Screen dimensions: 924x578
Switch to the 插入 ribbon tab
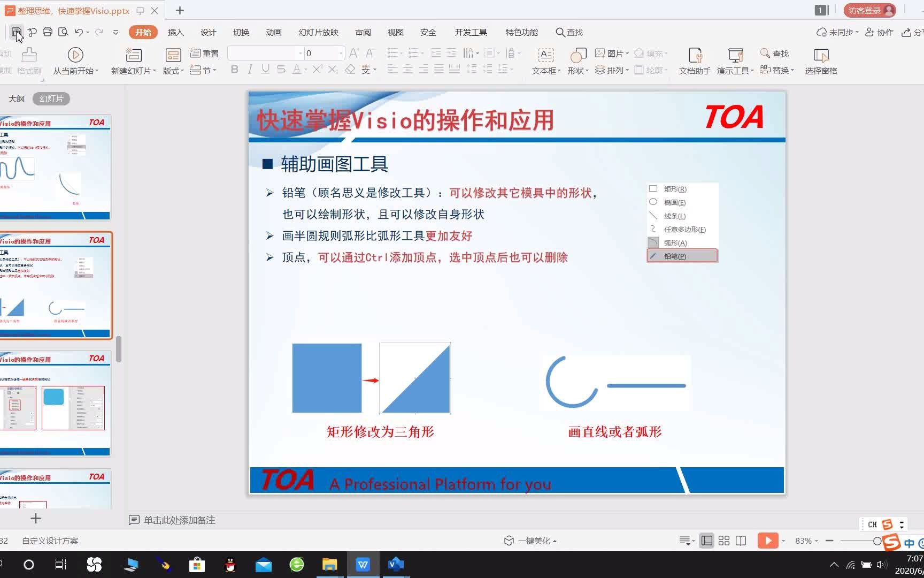coord(175,32)
